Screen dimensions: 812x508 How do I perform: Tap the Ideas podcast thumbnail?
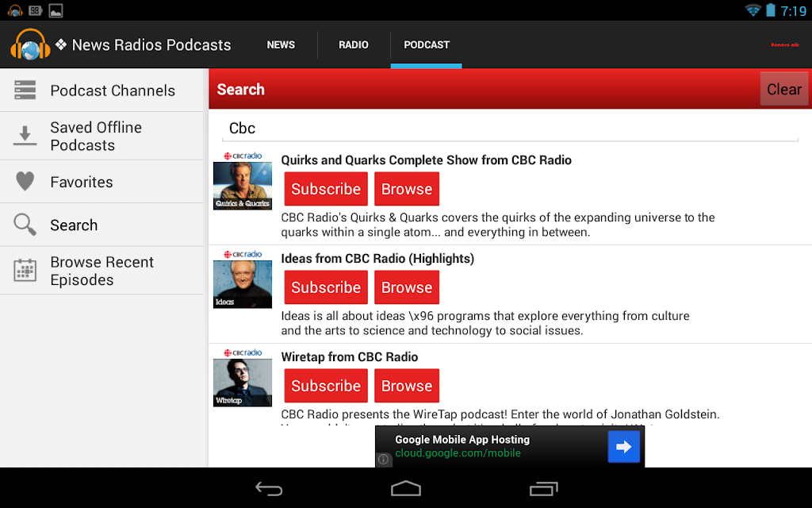(243, 279)
